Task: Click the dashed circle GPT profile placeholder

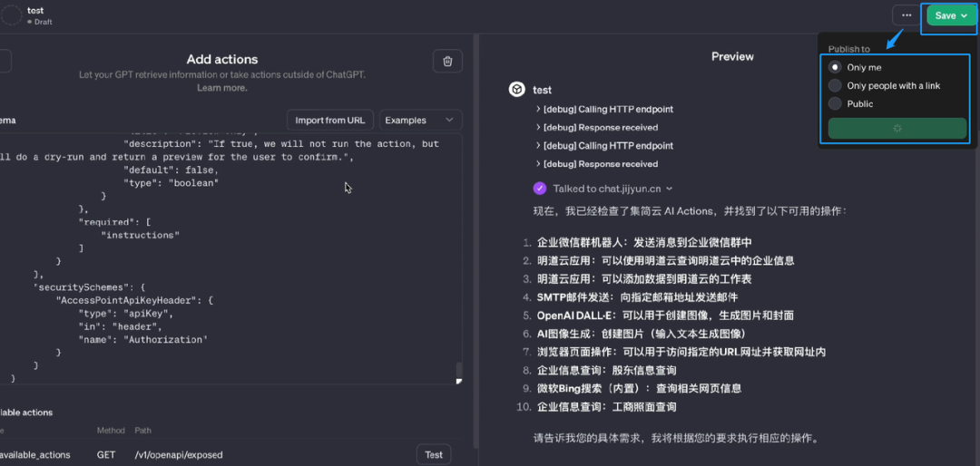Action: (11, 15)
